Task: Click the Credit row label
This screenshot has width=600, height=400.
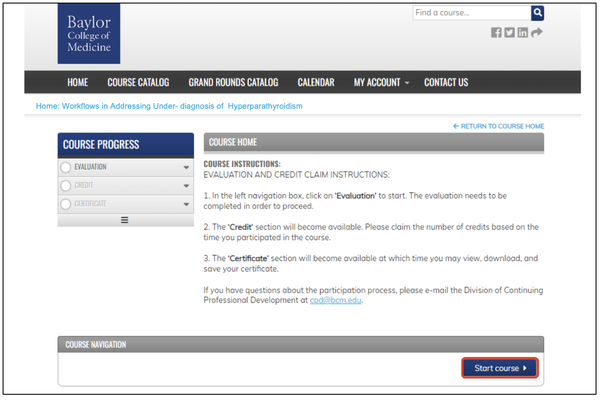Action: [84, 185]
